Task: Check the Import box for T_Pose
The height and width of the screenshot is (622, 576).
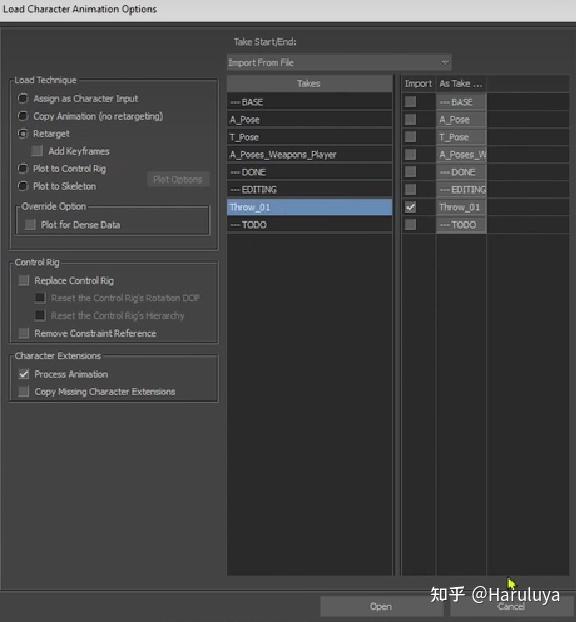Action: (411, 137)
